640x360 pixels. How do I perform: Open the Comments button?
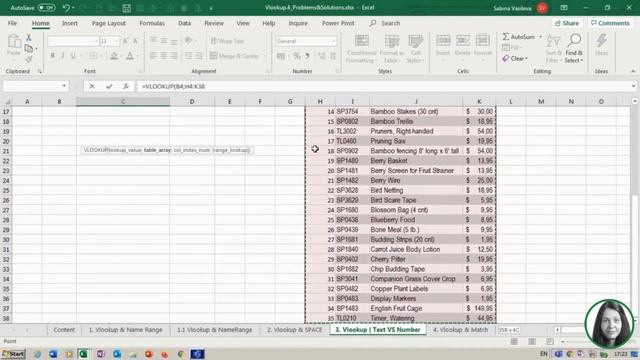pyautogui.click(x=610, y=23)
